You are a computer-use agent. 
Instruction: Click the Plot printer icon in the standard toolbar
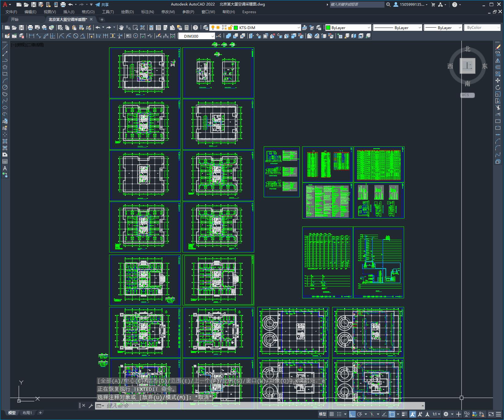point(30,28)
